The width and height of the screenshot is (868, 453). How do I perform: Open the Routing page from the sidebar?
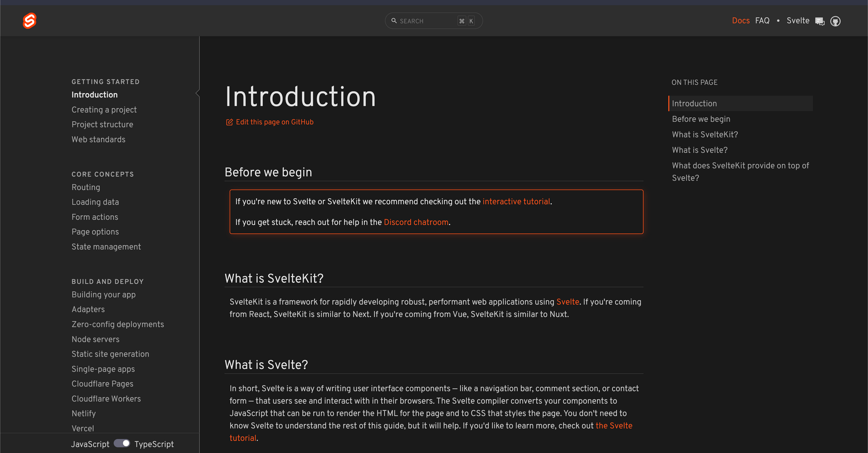pos(86,187)
